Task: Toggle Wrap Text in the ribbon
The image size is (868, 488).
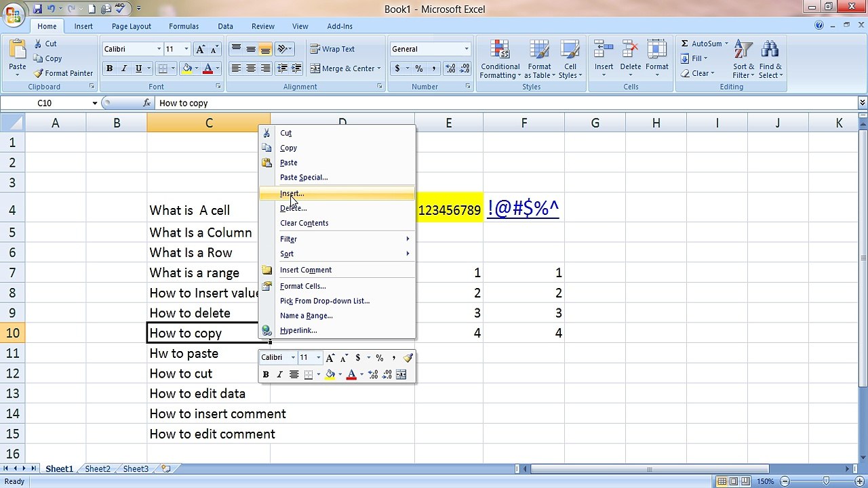Action: (332, 49)
